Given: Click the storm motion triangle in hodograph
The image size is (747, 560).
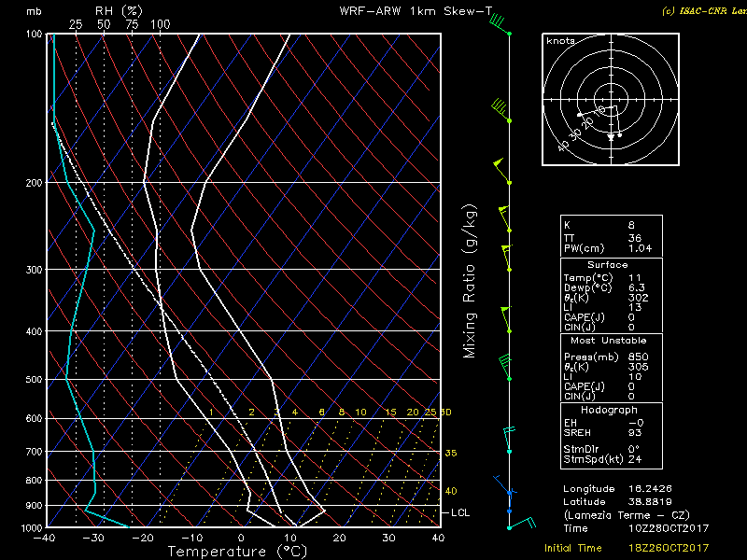Looking at the screenshot, I should 611,137.
